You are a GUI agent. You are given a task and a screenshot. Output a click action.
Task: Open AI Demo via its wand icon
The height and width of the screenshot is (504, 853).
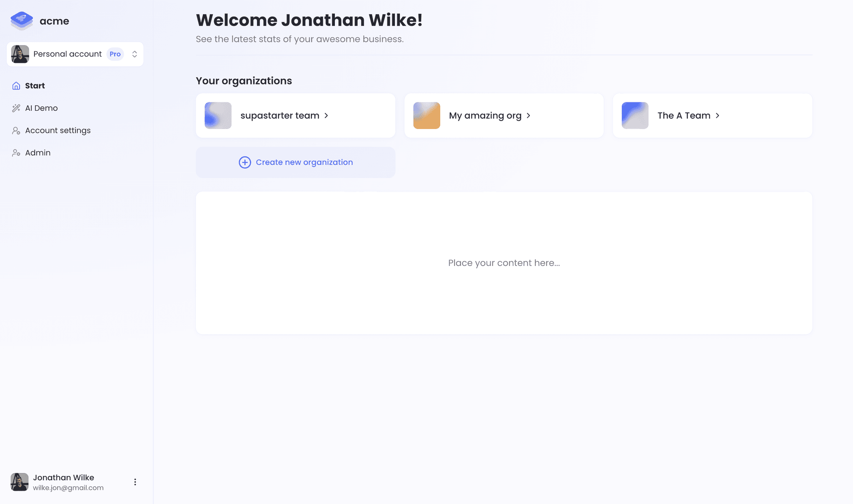[x=16, y=108]
